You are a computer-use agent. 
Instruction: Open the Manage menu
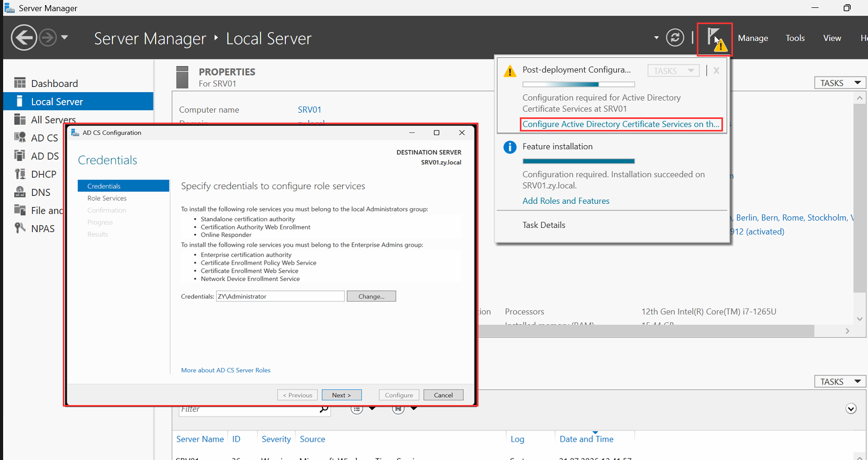753,38
